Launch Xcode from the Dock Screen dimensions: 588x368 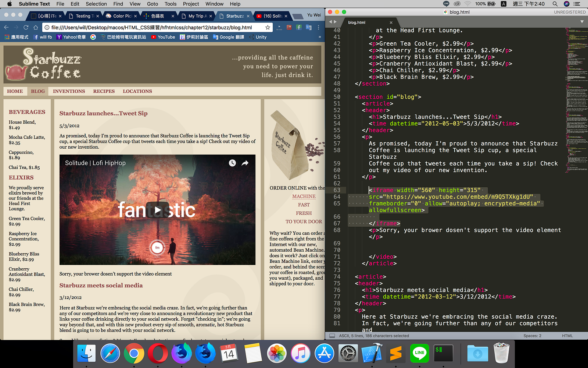tap(372, 354)
